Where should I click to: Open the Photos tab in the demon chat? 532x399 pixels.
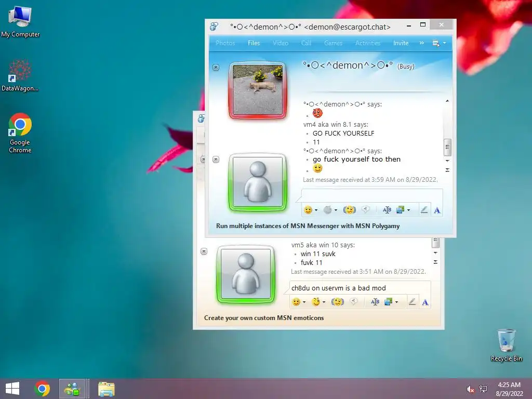click(225, 43)
